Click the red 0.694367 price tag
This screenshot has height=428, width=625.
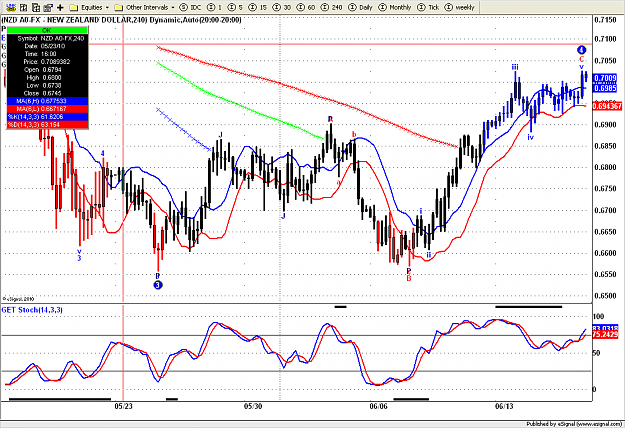607,106
